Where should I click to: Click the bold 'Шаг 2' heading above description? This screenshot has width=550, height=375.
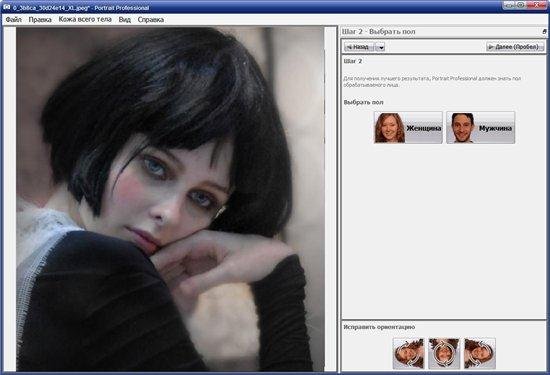click(353, 61)
